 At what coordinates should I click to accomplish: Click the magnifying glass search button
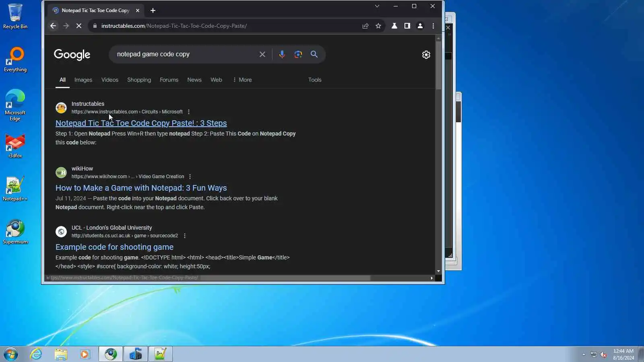click(314, 54)
